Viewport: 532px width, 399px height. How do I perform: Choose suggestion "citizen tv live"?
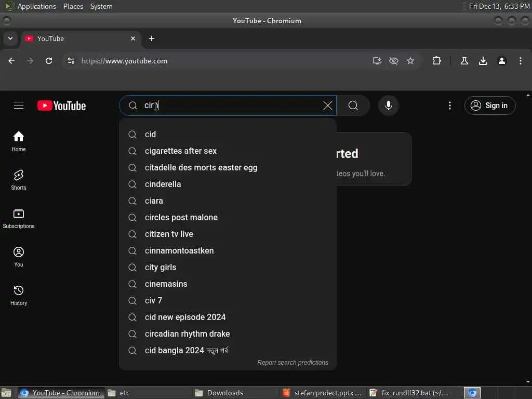point(228,234)
